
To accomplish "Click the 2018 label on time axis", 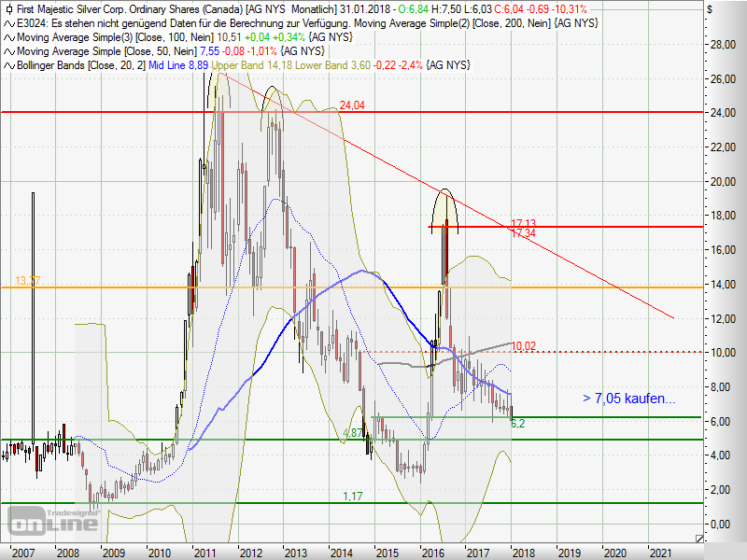I will pyautogui.click(x=523, y=553).
